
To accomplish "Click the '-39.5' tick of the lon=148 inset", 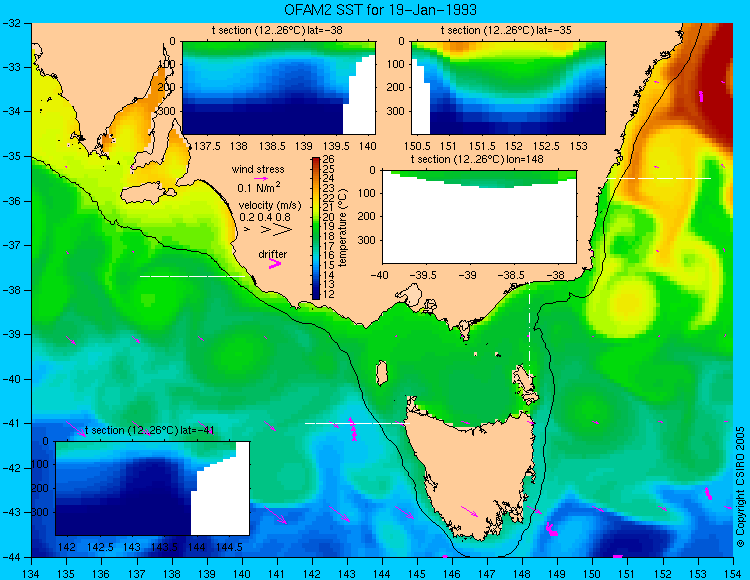I will coord(425,275).
